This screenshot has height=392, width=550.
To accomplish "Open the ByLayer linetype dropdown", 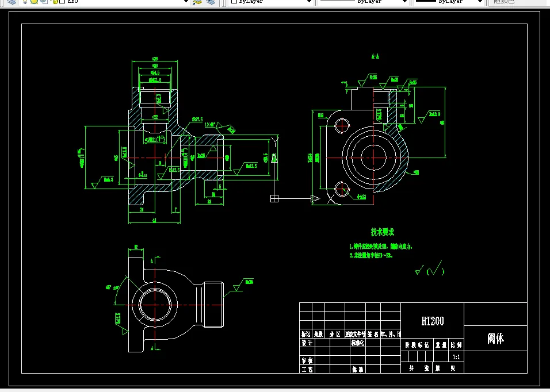I will click(x=363, y=2).
